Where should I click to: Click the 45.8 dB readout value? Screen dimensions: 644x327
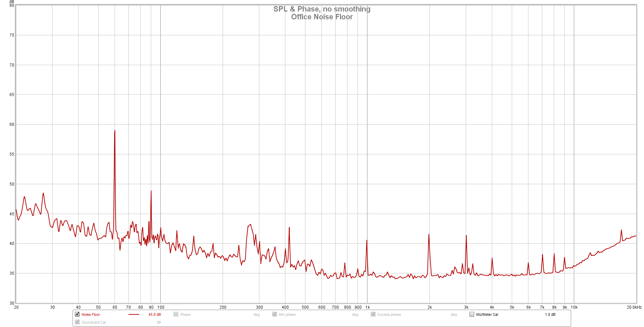(155, 314)
